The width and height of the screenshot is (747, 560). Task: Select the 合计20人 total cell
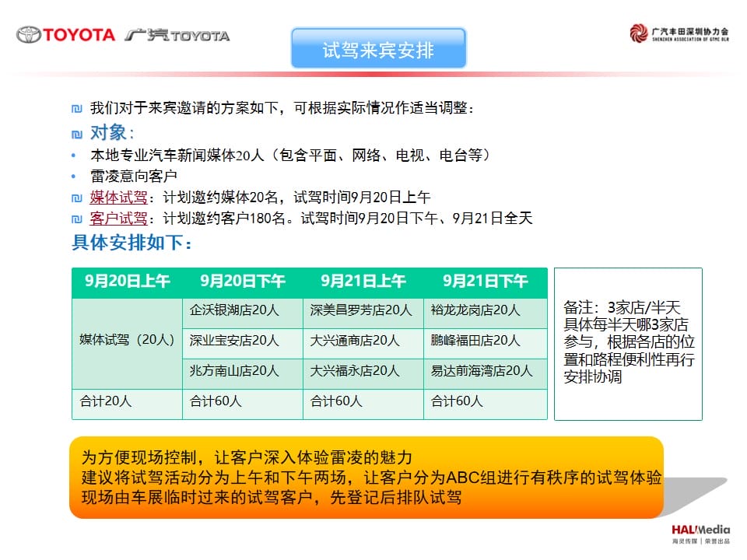click(127, 404)
